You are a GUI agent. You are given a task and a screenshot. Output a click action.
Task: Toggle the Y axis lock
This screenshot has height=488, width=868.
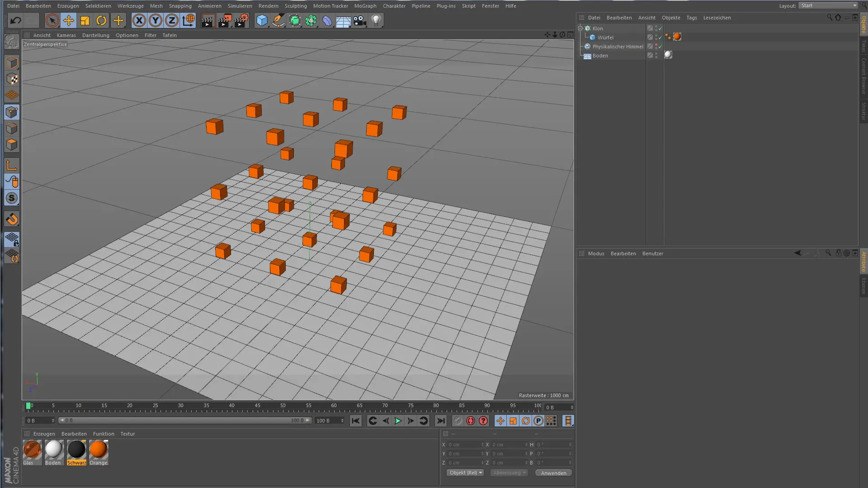click(x=156, y=20)
